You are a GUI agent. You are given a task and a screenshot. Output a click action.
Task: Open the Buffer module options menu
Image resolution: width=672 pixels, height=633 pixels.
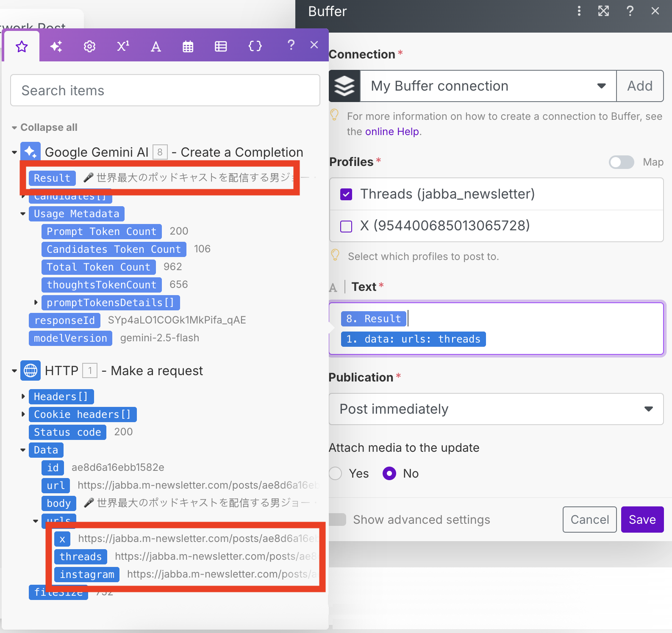(x=579, y=11)
